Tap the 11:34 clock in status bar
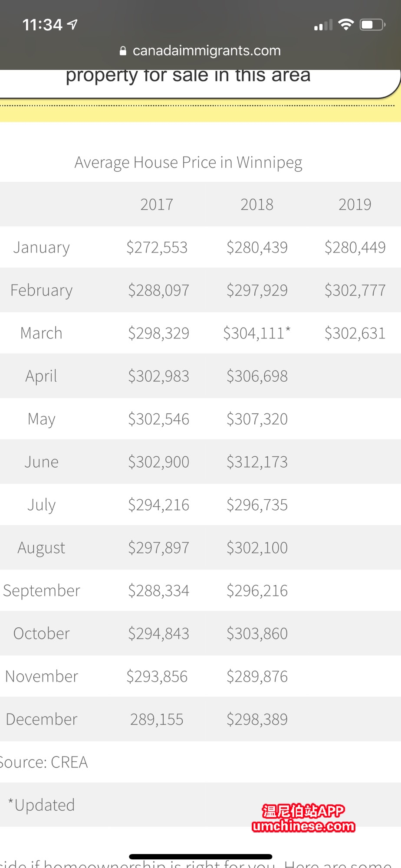 pyautogui.click(x=43, y=25)
